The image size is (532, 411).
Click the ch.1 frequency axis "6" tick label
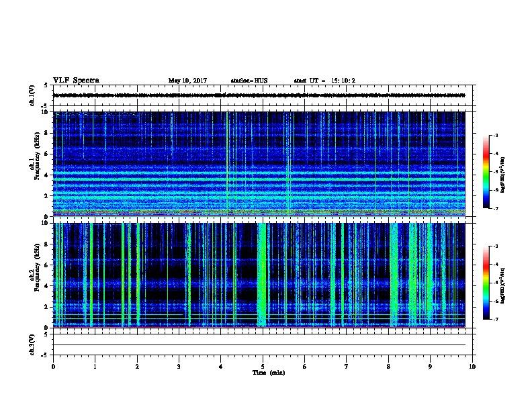tap(46, 154)
